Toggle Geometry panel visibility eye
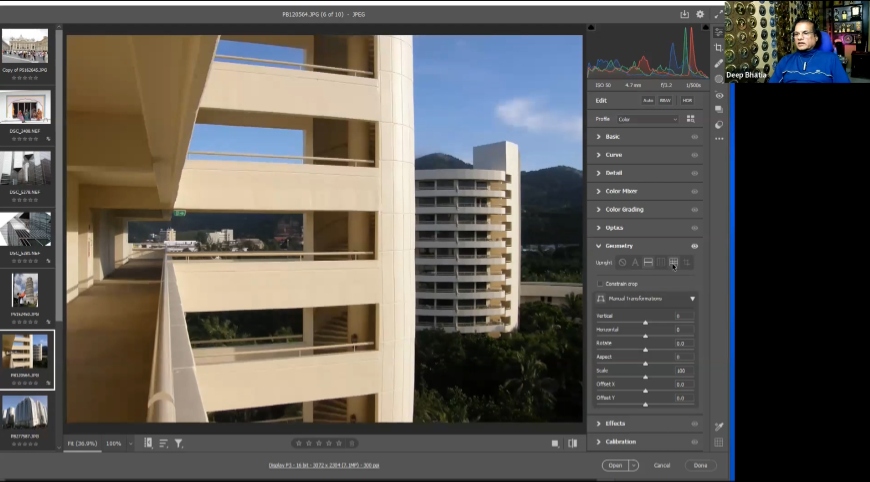 click(695, 246)
